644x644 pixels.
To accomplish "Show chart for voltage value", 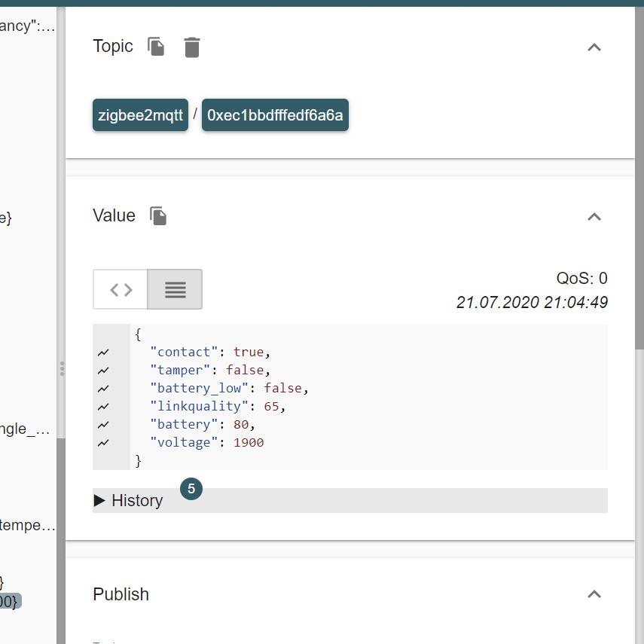I will pos(103,443).
